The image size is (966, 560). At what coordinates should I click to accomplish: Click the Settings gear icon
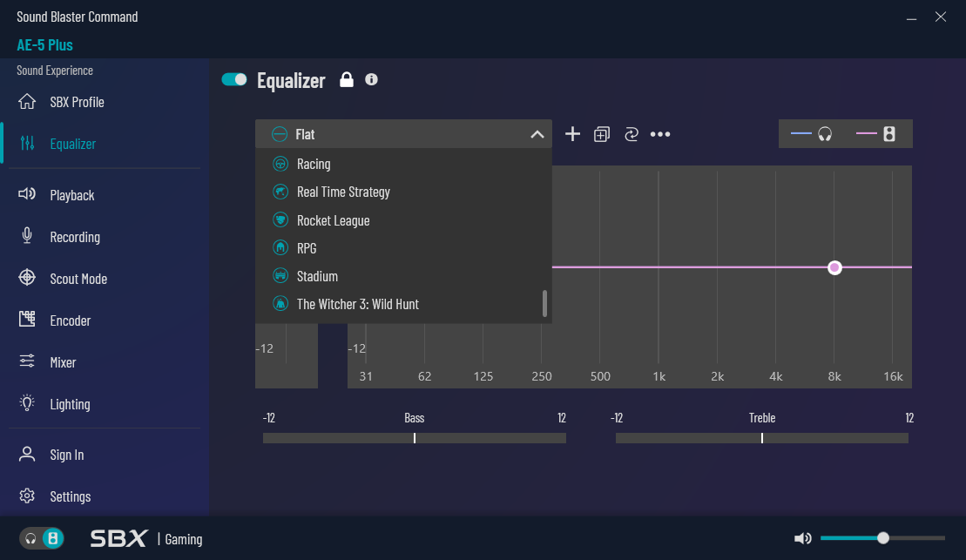click(27, 496)
